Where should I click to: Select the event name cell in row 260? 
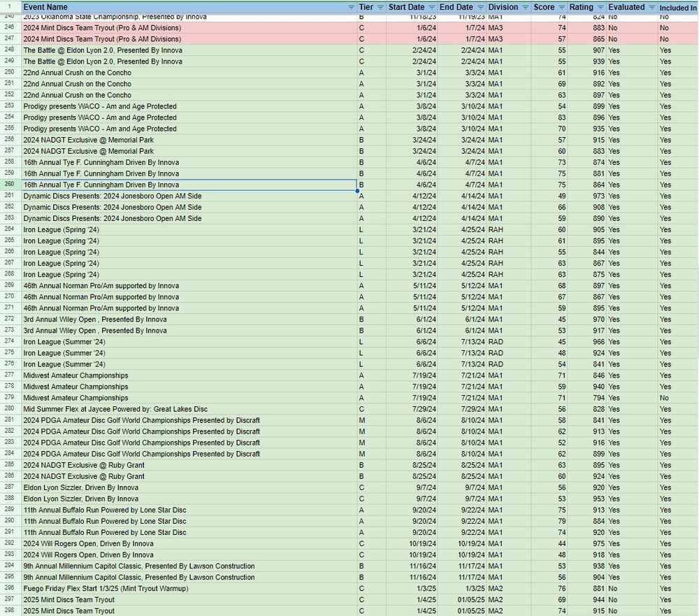click(x=189, y=185)
